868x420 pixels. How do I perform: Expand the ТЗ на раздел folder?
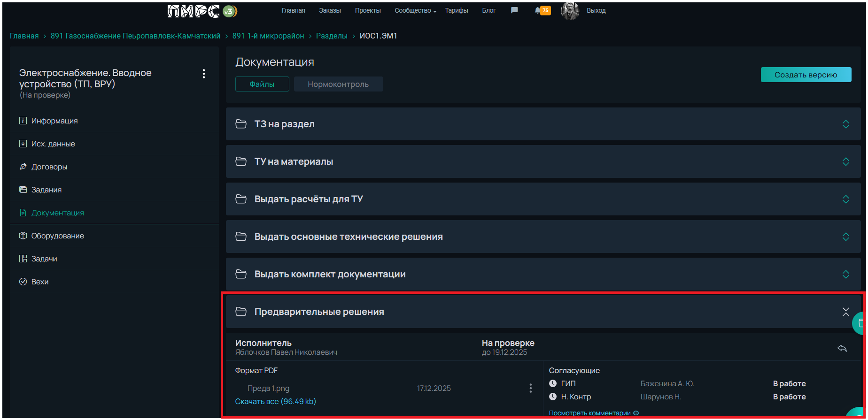click(x=845, y=124)
